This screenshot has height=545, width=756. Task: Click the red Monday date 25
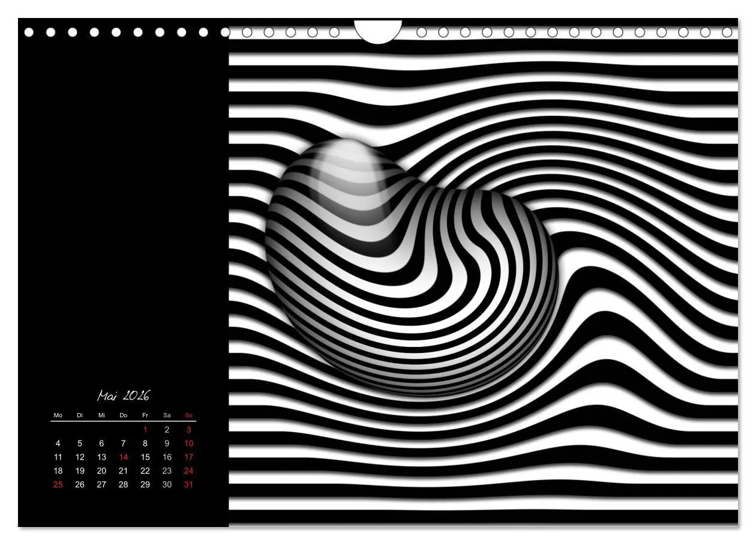click(58, 485)
